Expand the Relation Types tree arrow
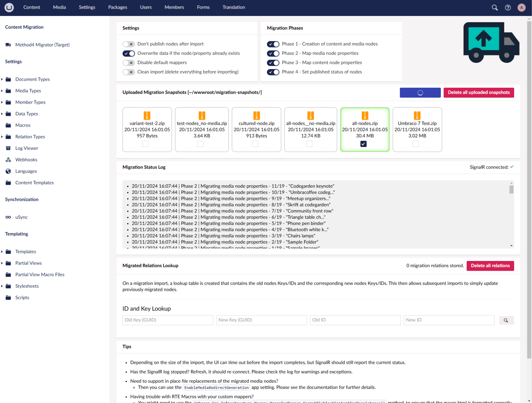Image resolution: width=532 pixels, height=403 pixels. (x=2, y=136)
